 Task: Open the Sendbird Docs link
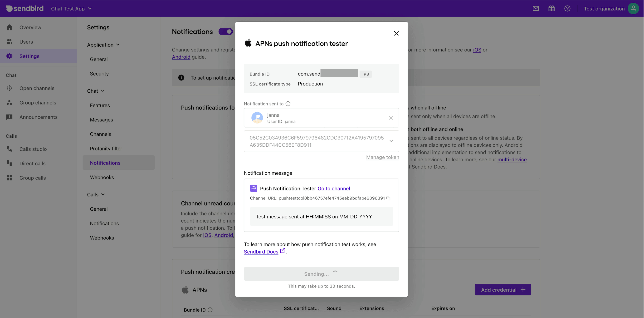click(x=261, y=251)
